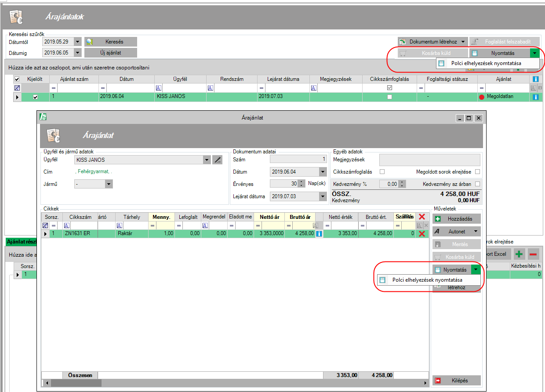Click the blue info icon in ZN1631 ER row

pyautogui.click(x=319, y=234)
